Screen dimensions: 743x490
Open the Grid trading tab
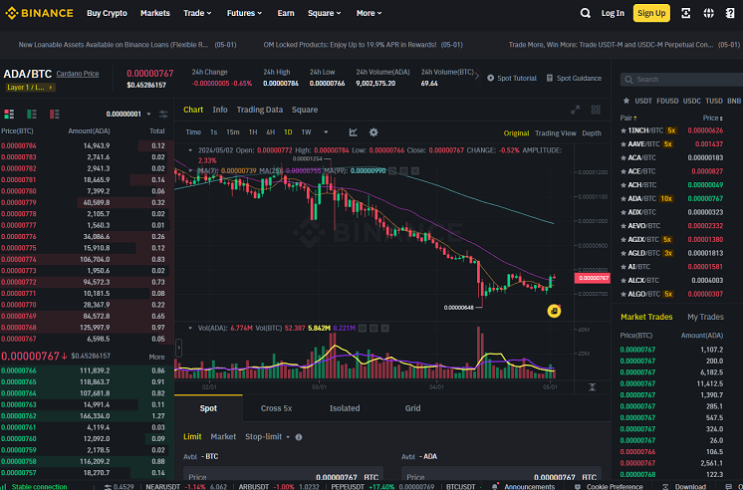click(x=413, y=408)
